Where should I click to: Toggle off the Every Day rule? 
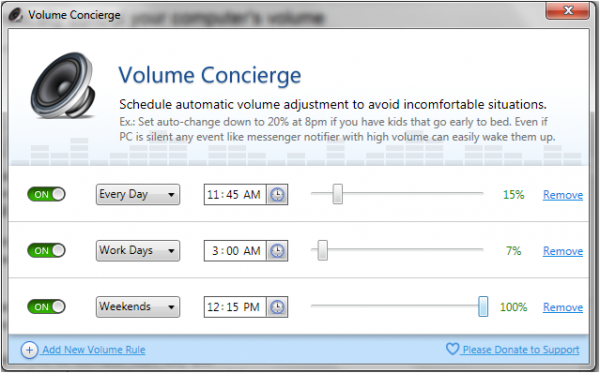tap(46, 194)
